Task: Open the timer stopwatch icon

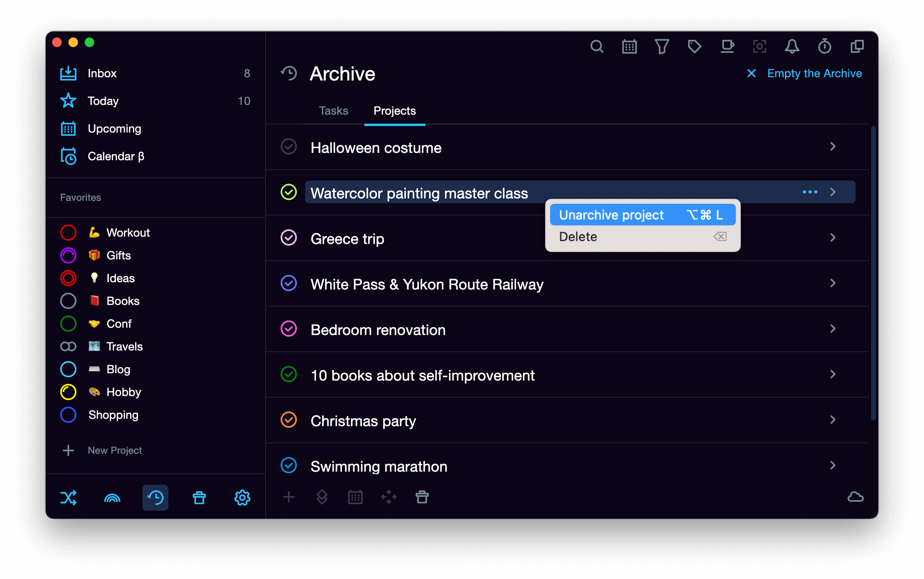Action: pos(824,47)
